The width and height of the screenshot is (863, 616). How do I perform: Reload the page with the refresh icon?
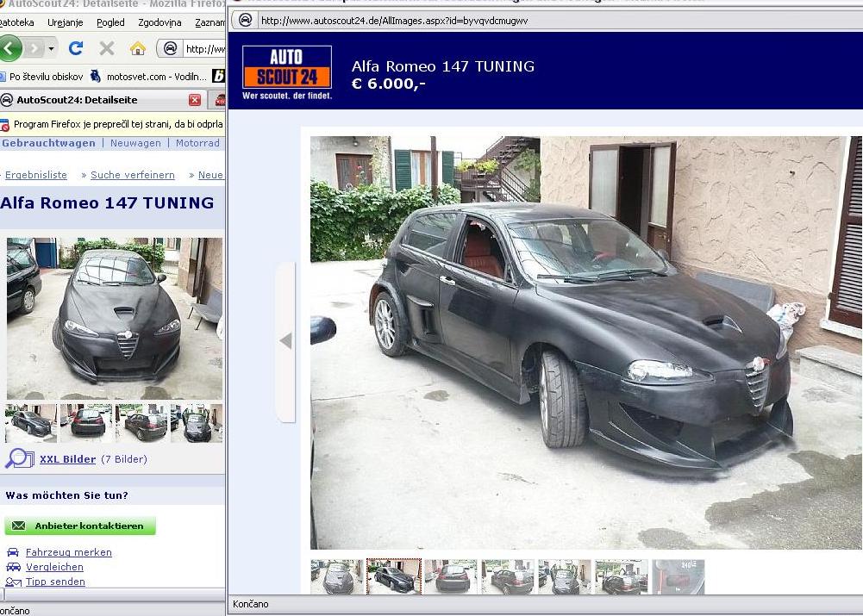point(76,48)
